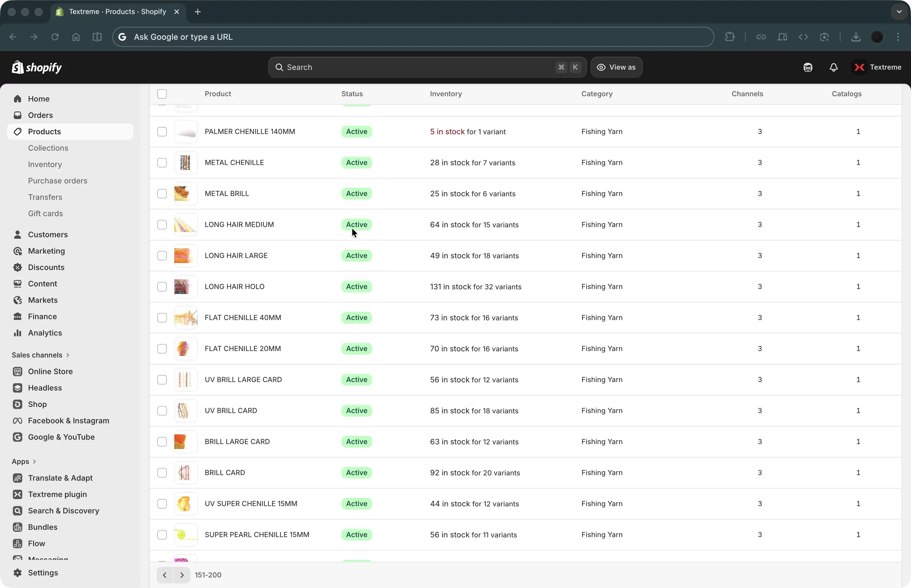Image resolution: width=911 pixels, height=588 pixels.
Task: Tick the UV BRILL CARD row checkbox
Action: [x=162, y=410]
